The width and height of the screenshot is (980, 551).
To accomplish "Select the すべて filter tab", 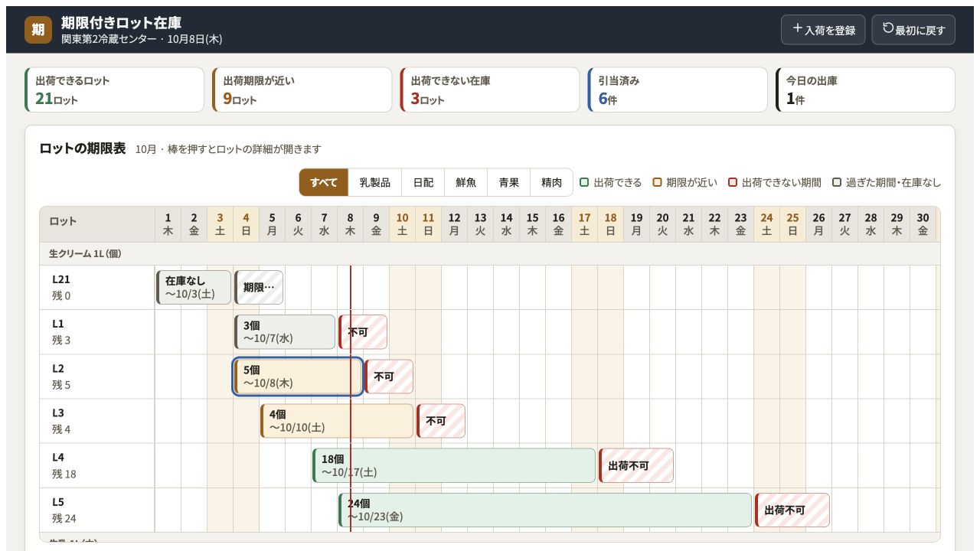I will click(x=324, y=182).
